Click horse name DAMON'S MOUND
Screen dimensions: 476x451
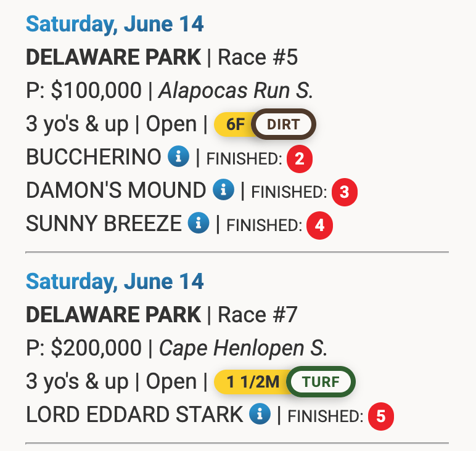pyautogui.click(x=116, y=190)
